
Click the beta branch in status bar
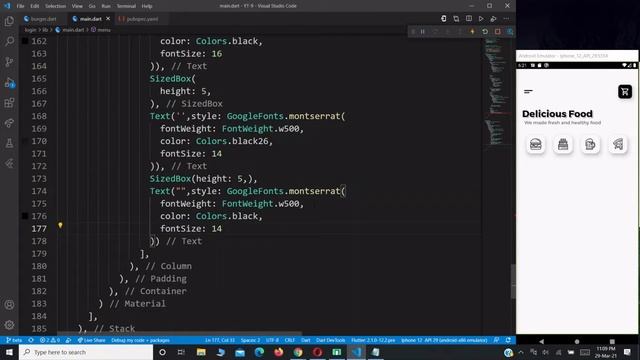14,340
